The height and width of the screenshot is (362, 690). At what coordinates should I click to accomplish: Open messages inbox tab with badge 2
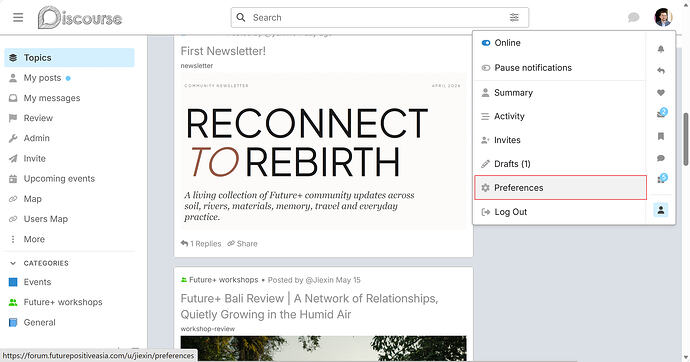click(661, 113)
